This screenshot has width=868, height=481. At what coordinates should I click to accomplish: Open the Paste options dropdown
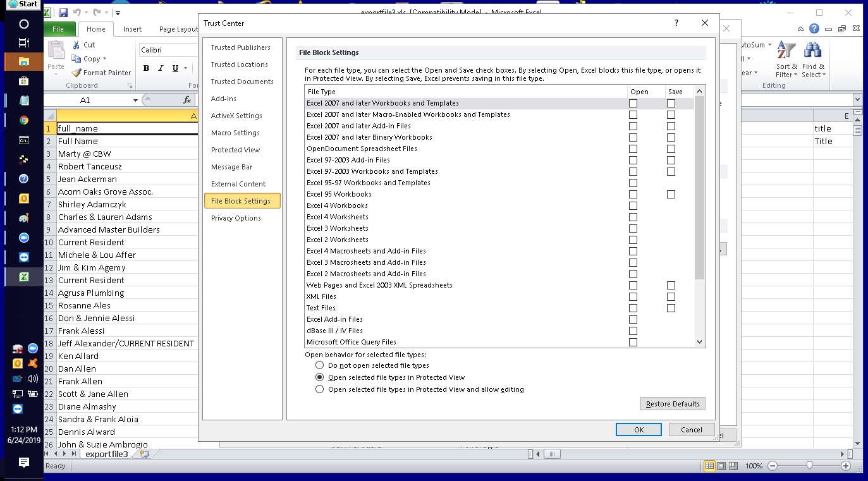coord(56,74)
